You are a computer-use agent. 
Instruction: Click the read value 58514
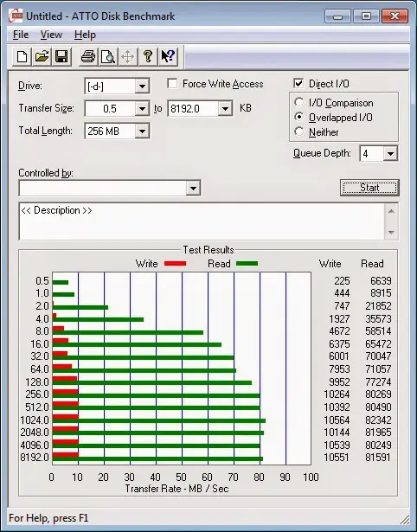[x=378, y=330]
